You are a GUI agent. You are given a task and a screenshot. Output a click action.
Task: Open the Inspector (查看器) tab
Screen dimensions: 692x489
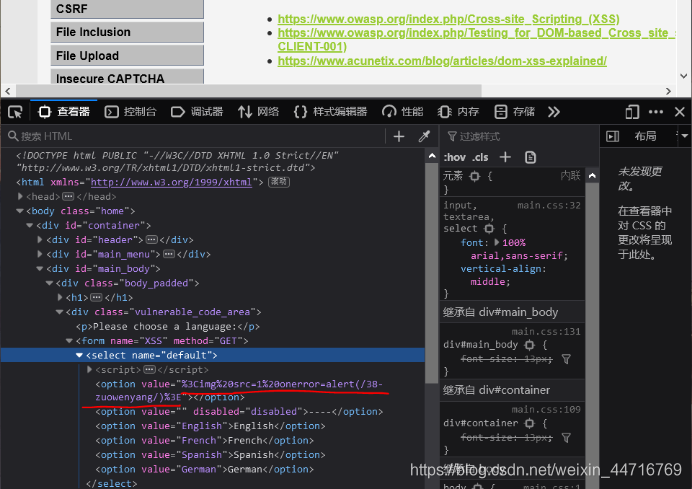[64, 112]
